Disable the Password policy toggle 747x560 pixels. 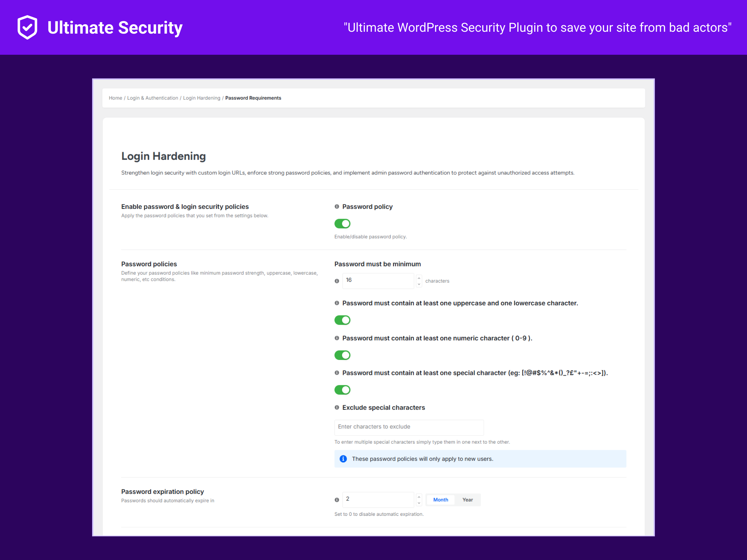click(342, 223)
